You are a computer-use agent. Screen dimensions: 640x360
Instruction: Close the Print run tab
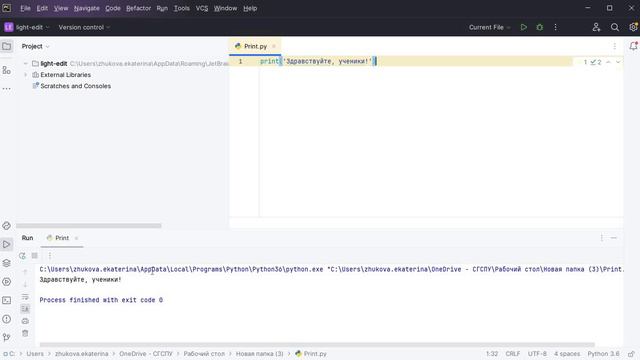click(x=76, y=238)
